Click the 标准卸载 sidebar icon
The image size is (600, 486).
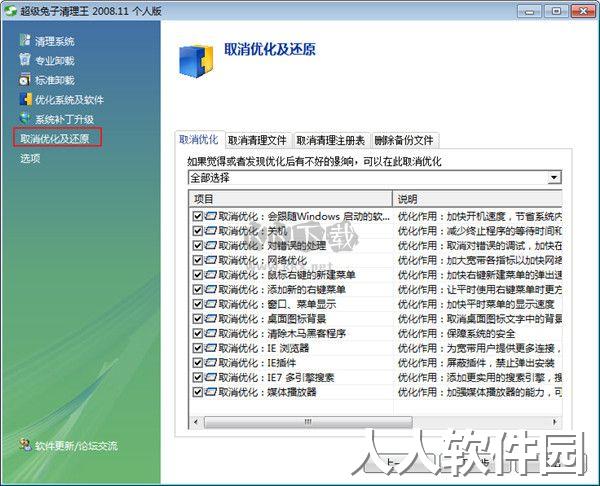[x=25, y=79]
